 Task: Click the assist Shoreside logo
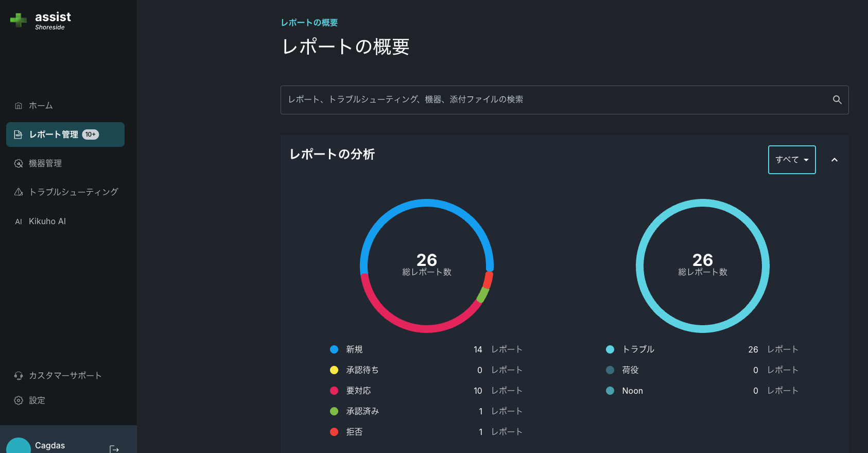[41, 21]
